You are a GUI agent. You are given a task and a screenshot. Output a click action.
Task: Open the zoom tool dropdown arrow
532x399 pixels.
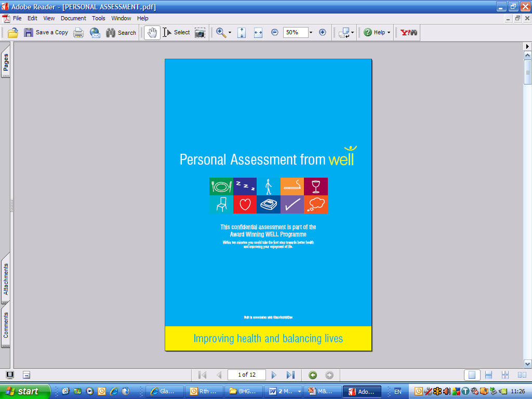pyautogui.click(x=230, y=33)
